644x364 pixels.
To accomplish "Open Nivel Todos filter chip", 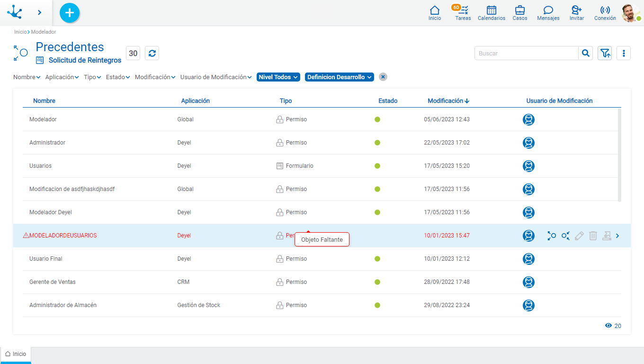I will [x=278, y=77].
